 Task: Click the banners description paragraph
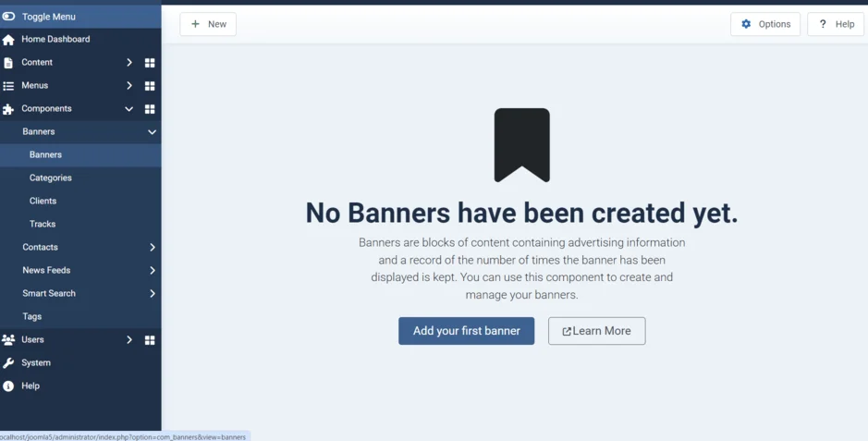tap(522, 269)
